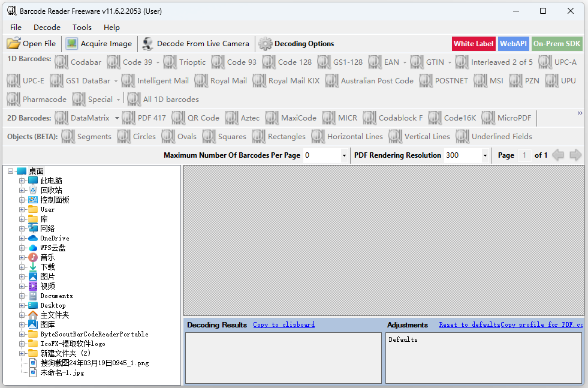Select the MaxiCode barcode icon
This screenshot has width=588, height=388.
click(272, 118)
